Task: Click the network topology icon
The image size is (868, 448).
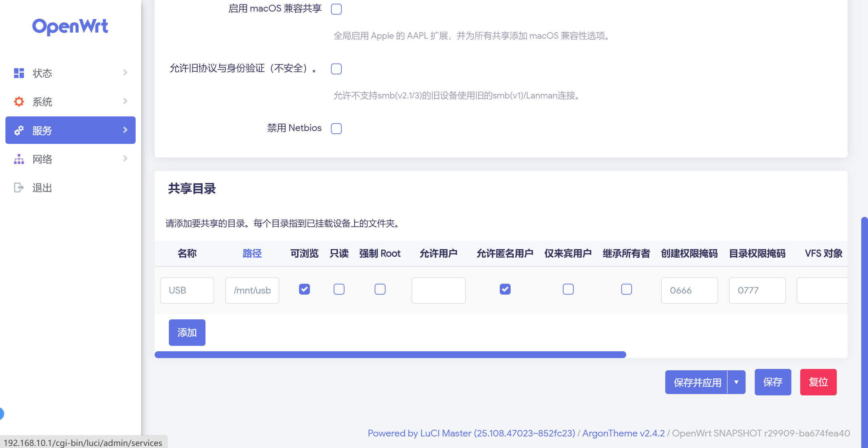Action: pos(19,159)
